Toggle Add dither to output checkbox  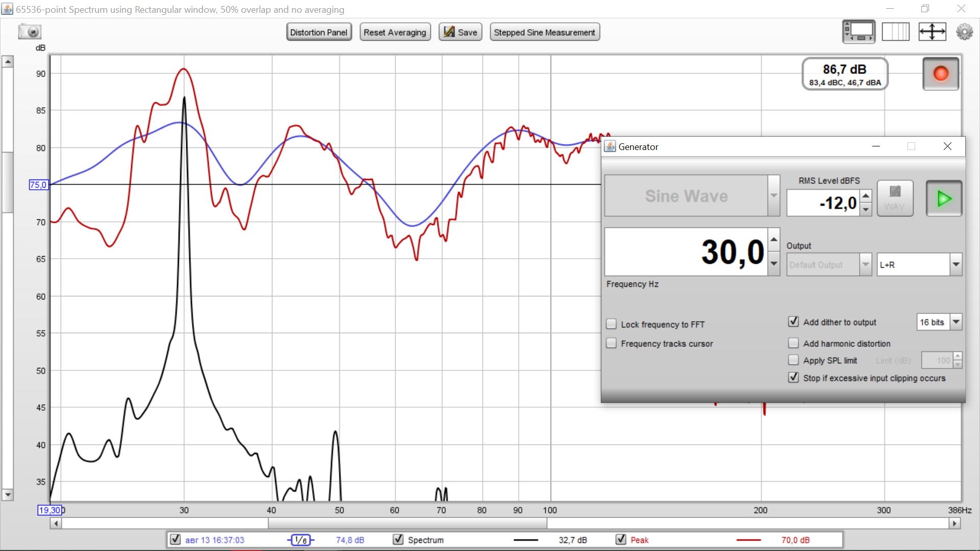[793, 322]
